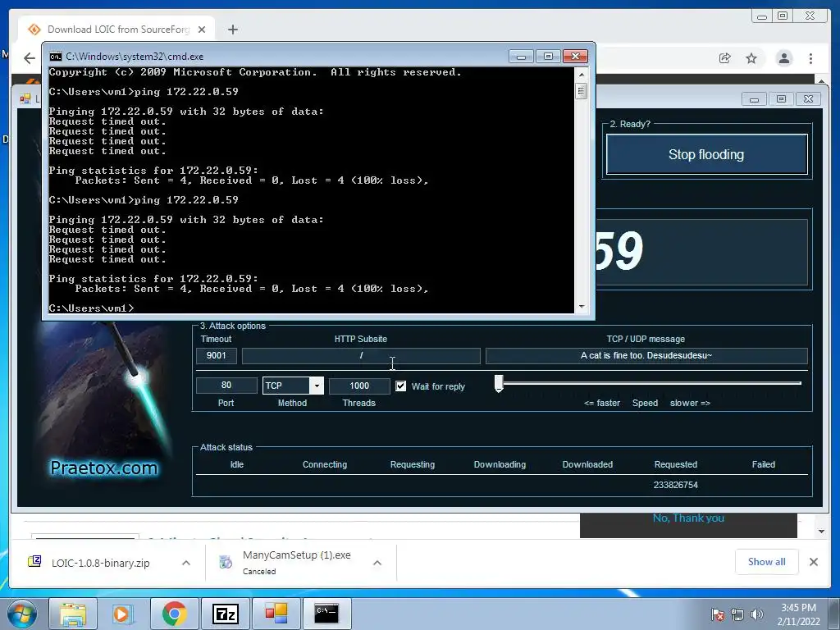Image resolution: width=840 pixels, height=630 pixels.
Task: Click the Stop flooding button in LOIC
Action: tap(706, 154)
